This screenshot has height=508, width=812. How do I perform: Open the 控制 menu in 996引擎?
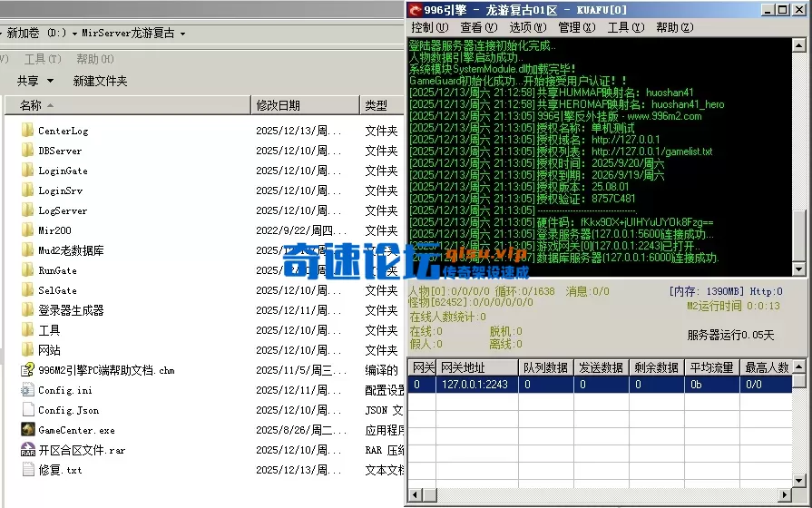[x=430, y=27]
